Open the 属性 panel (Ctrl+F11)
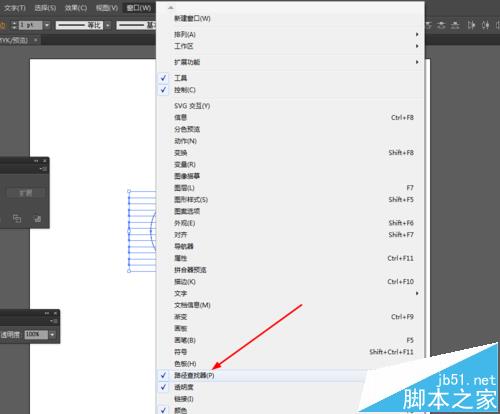This screenshot has height=414, width=500. pos(290,258)
